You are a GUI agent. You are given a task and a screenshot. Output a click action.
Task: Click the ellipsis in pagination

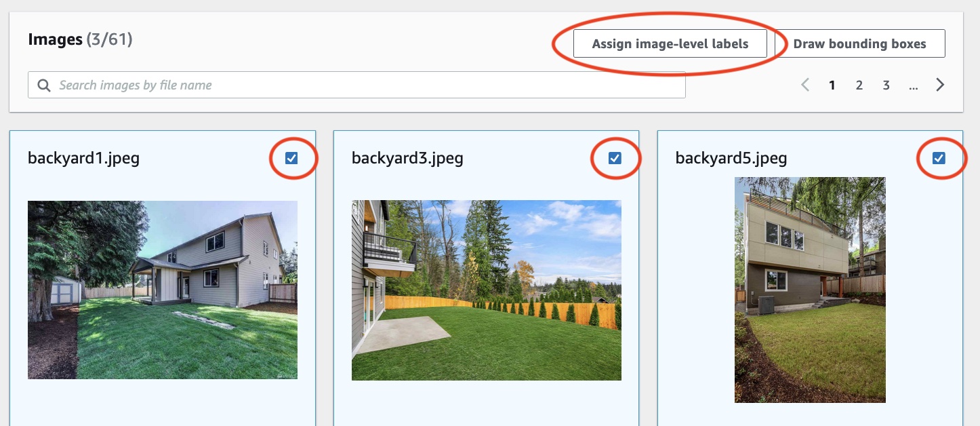pyautogui.click(x=913, y=85)
